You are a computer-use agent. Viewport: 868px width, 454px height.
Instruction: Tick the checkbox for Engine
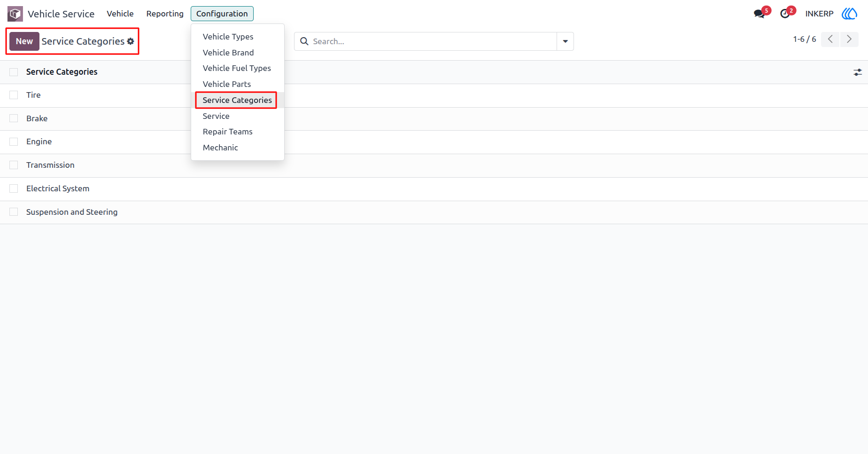(x=14, y=141)
